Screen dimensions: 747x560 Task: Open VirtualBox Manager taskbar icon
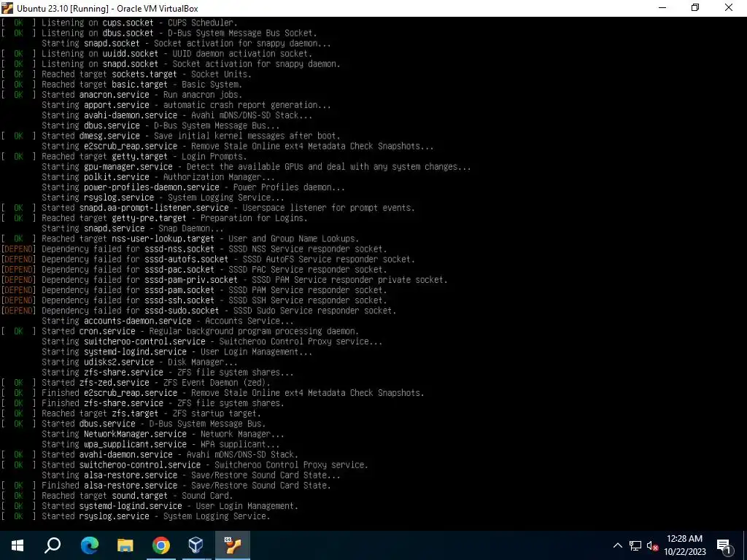tap(196, 545)
